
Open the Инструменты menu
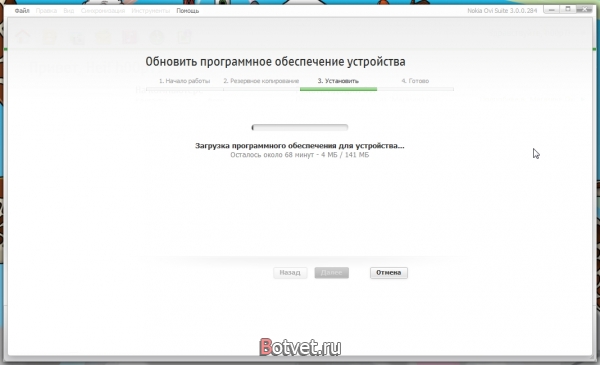pos(151,11)
